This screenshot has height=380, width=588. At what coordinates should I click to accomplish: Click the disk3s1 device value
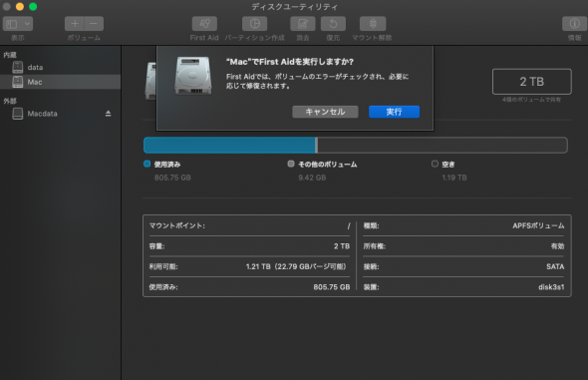(551, 287)
